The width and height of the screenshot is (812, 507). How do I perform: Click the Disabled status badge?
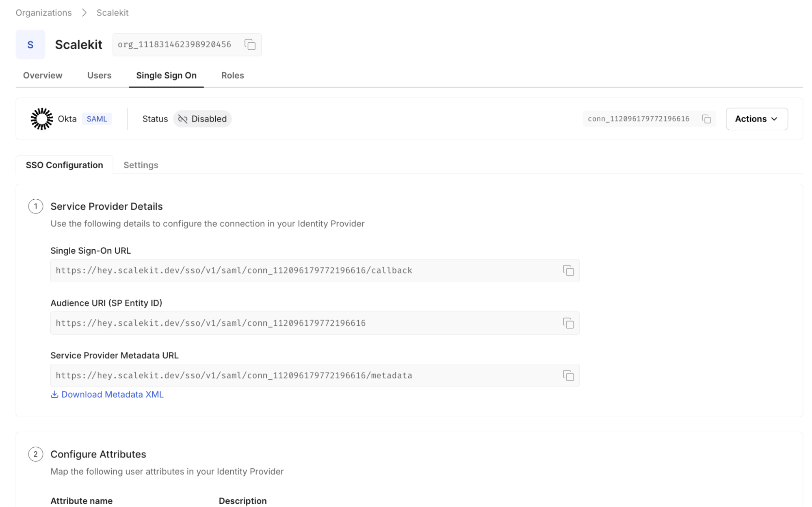pyautogui.click(x=202, y=119)
